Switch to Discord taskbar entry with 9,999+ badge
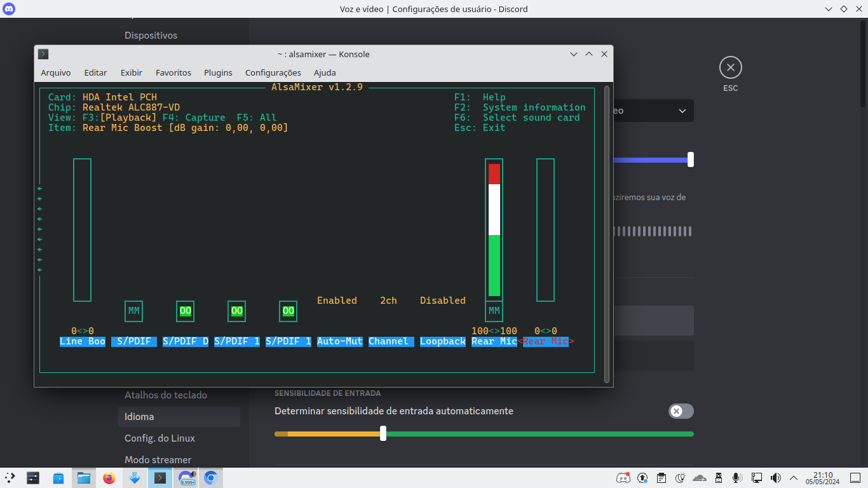The image size is (868, 488). [186, 478]
